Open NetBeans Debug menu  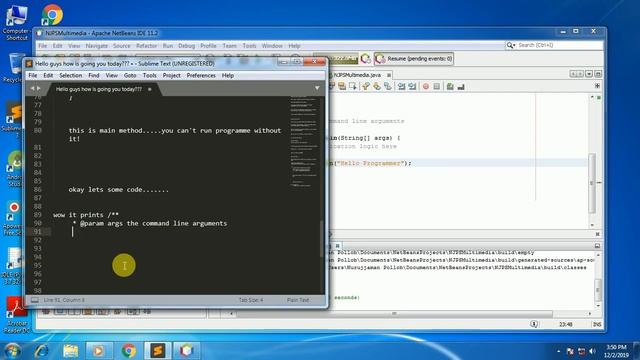(x=187, y=46)
